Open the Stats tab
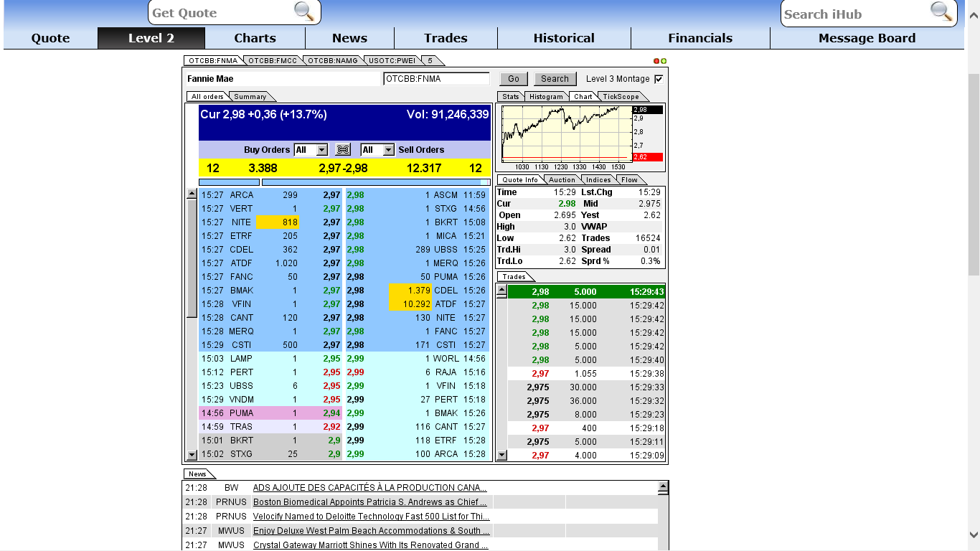Screen dimensions: 980x551 tap(510, 97)
